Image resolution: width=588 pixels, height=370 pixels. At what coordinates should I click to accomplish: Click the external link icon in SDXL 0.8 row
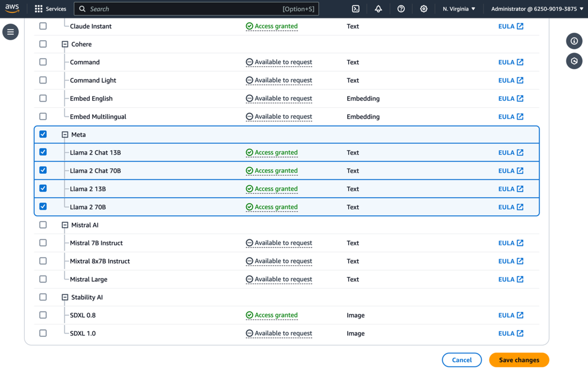click(520, 315)
